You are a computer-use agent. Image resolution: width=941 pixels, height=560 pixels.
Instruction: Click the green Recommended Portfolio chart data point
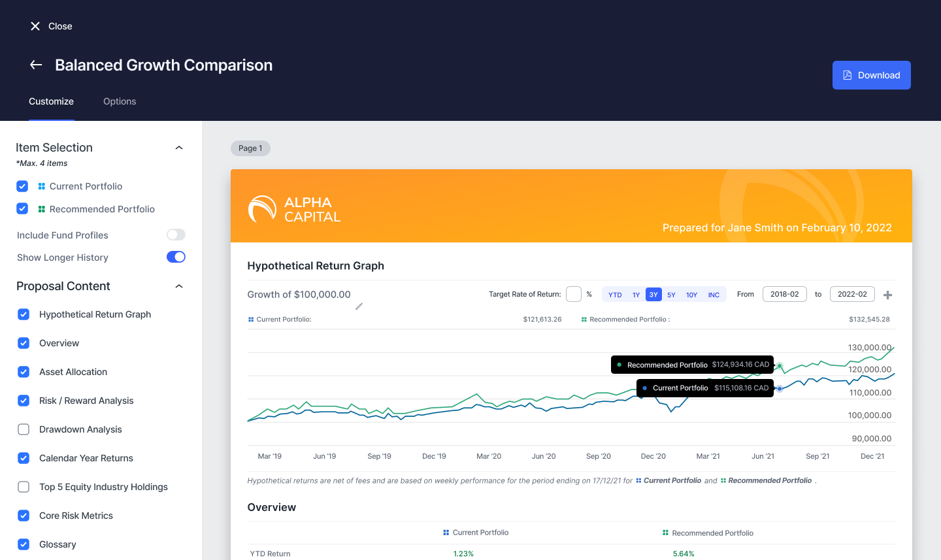tap(780, 365)
